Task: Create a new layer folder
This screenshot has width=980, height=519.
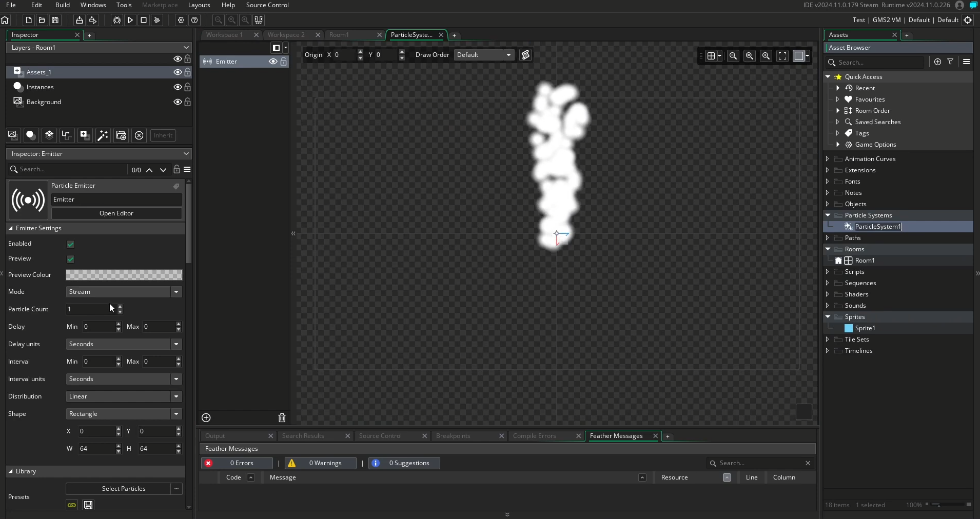Action: 121,135
